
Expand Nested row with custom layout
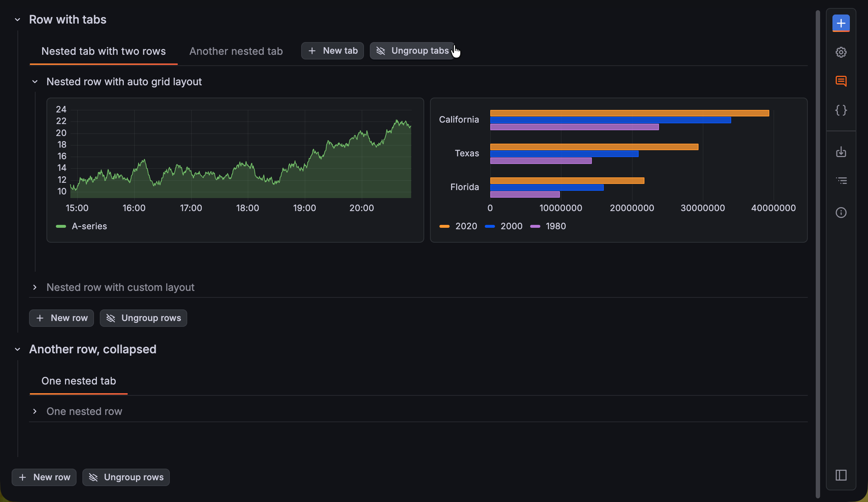point(120,287)
